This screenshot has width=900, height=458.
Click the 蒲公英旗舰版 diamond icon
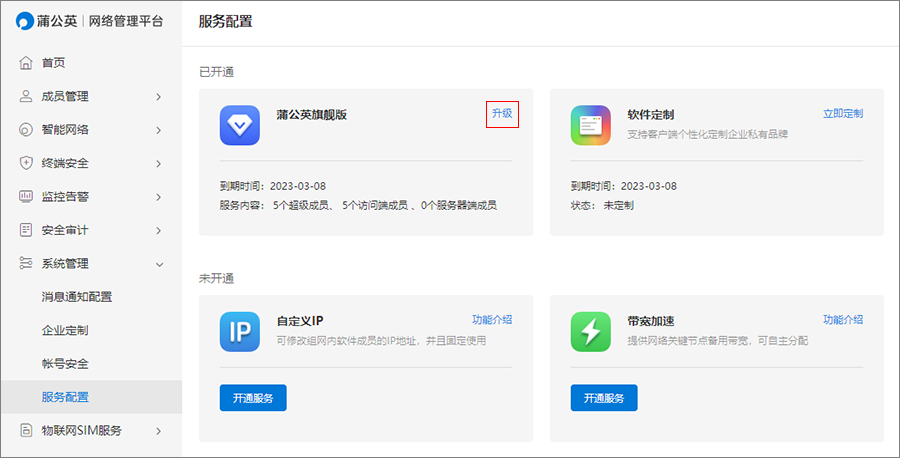pyautogui.click(x=240, y=125)
